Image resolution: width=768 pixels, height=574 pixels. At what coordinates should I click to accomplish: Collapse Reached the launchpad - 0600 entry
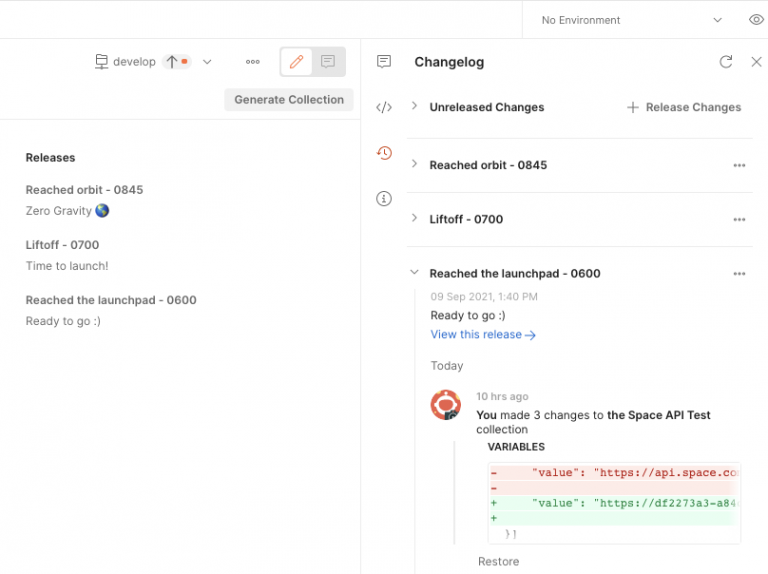click(414, 272)
